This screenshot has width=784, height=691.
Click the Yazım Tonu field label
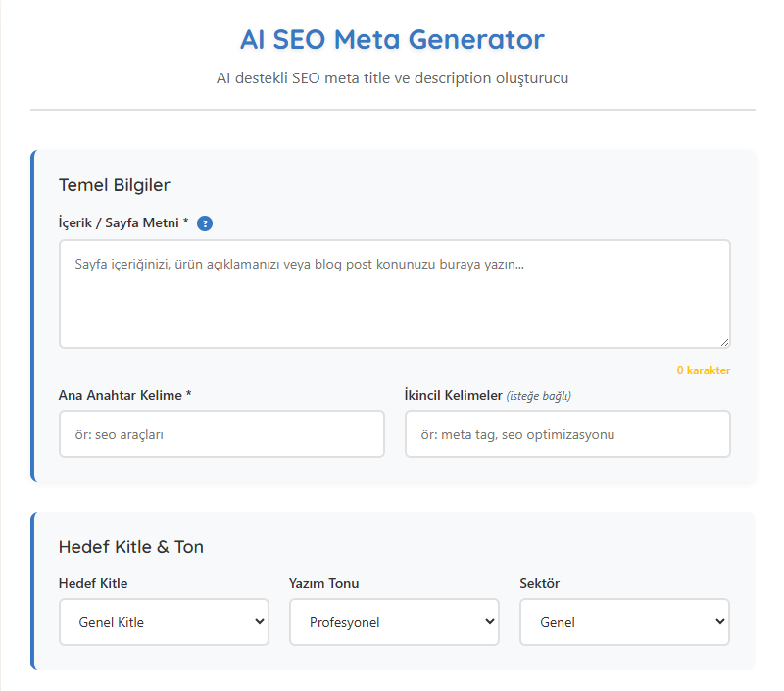(323, 584)
